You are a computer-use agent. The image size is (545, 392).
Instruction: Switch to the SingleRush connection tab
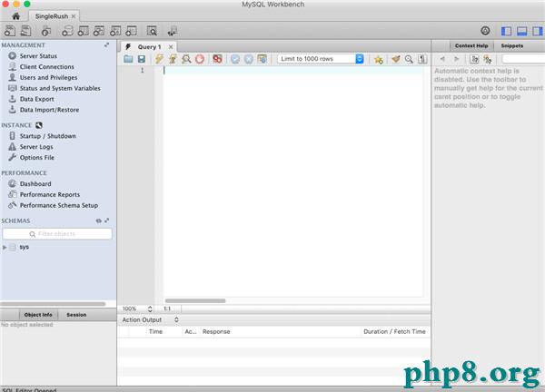click(x=52, y=16)
